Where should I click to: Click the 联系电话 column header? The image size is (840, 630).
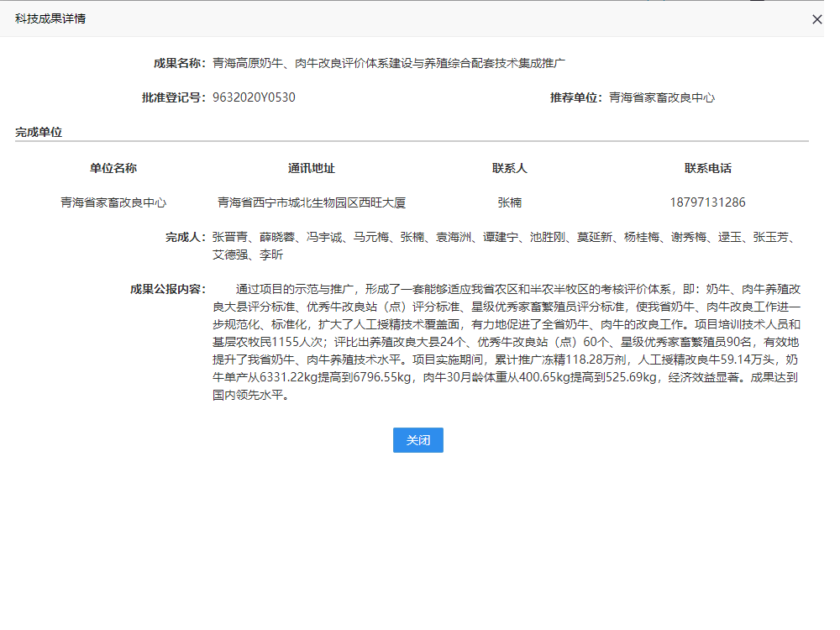coord(708,168)
